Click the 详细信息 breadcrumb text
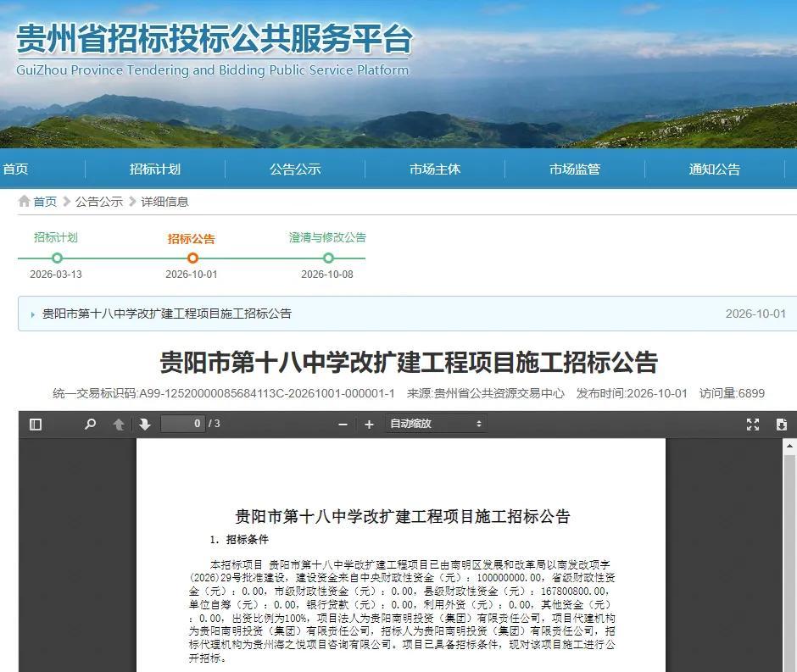The height and width of the screenshot is (672, 797). click(x=164, y=202)
